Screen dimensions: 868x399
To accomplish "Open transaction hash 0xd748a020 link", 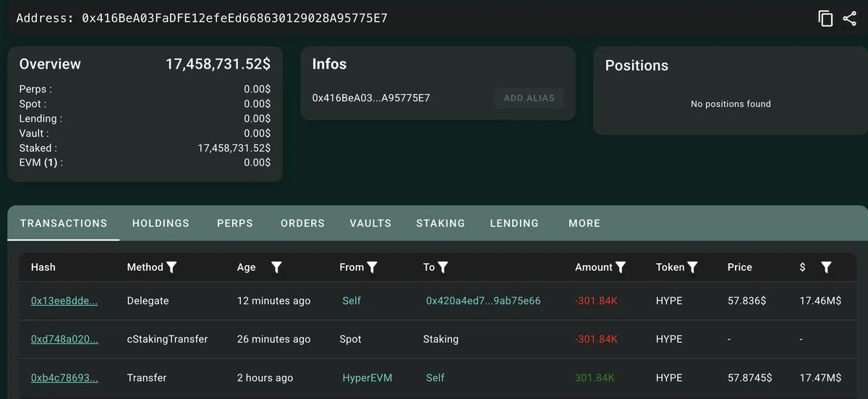I will pyautogui.click(x=64, y=339).
